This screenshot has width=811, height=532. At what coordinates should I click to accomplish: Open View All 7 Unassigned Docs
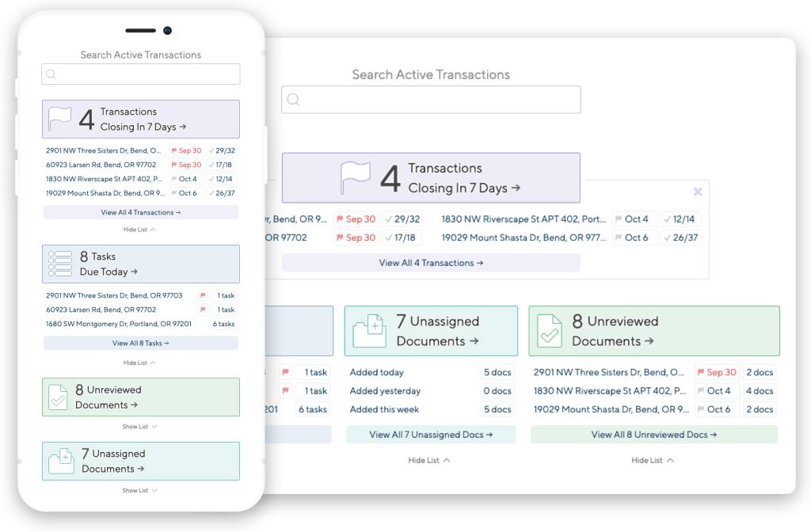click(431, 435)
